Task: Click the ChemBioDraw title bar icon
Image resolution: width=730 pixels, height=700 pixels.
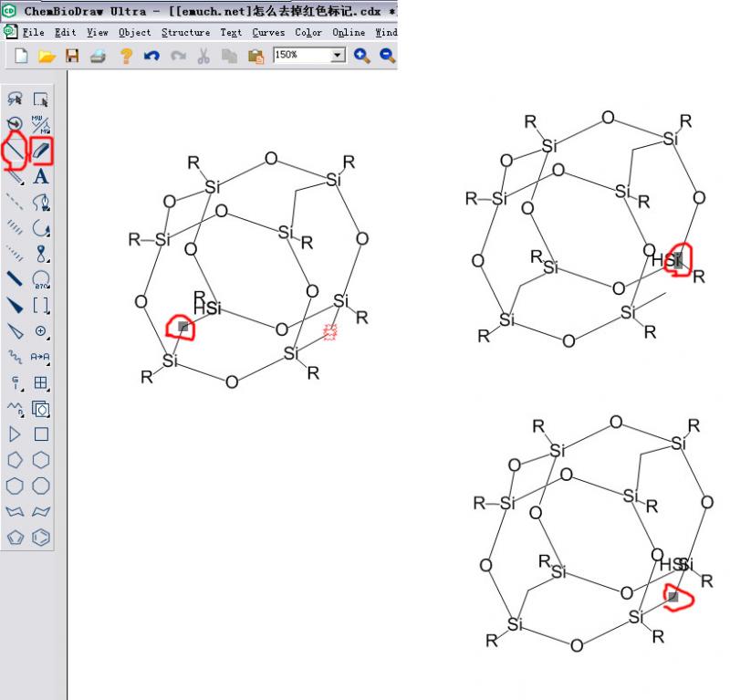Action: tap(8, 10)
